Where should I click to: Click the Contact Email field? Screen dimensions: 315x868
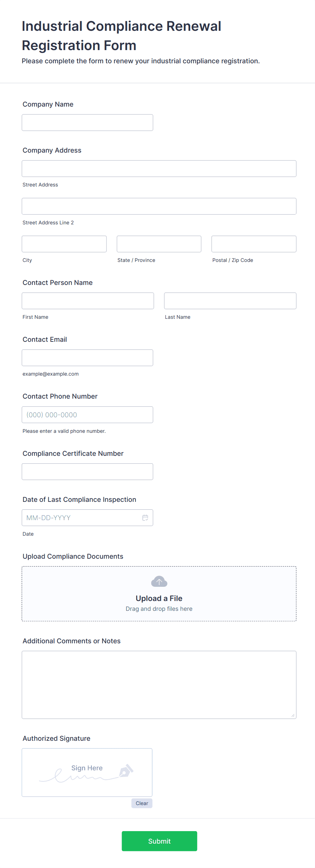(x=87, y=357)
